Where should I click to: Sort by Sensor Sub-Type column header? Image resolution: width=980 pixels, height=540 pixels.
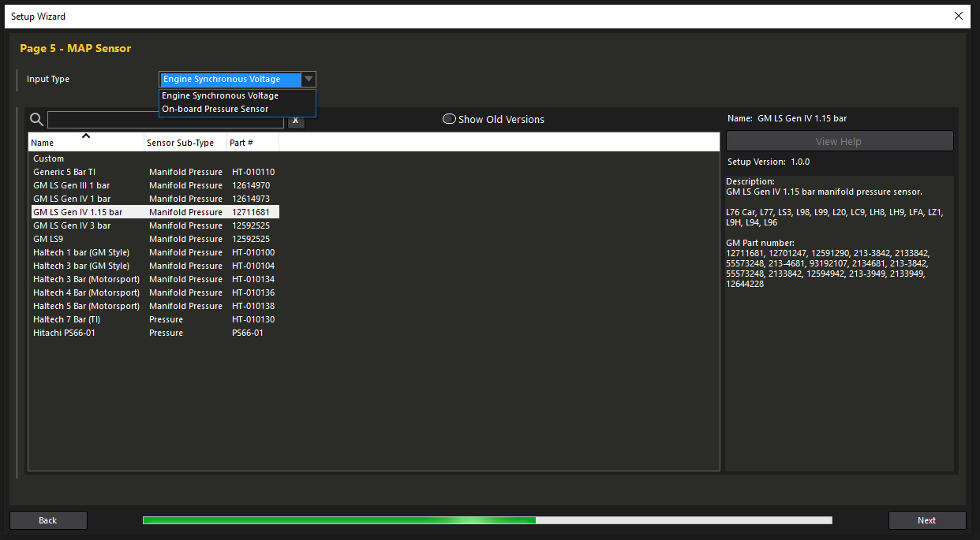click(185, 143)
